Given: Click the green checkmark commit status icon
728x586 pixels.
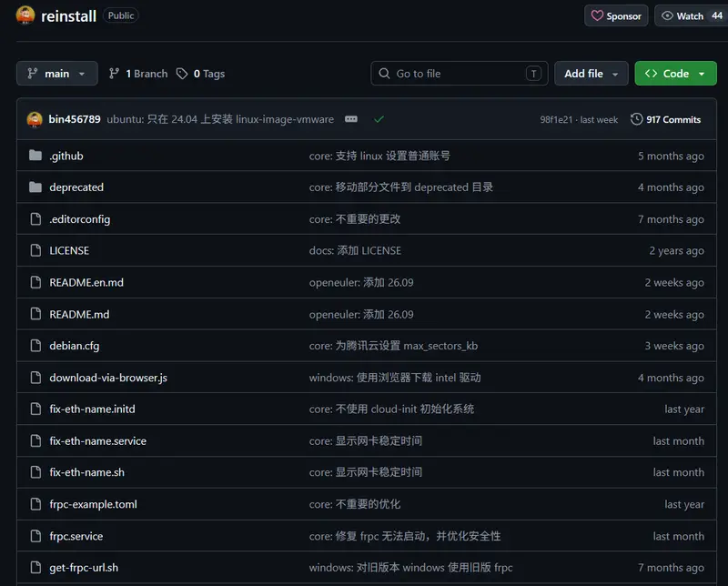Looking at the screenshot, I should [379, 119].
